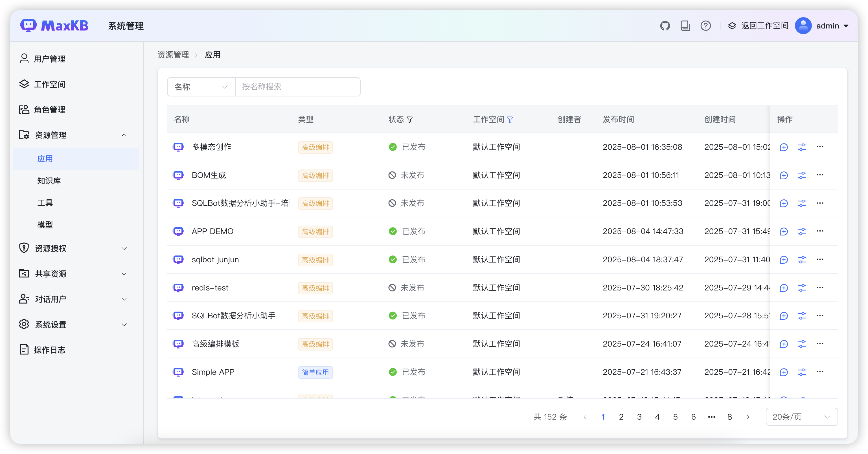Viewport: 868px width, 454px height.
Task: Click the plus-circle icon for 多模态创作
Action: (784, 147)
